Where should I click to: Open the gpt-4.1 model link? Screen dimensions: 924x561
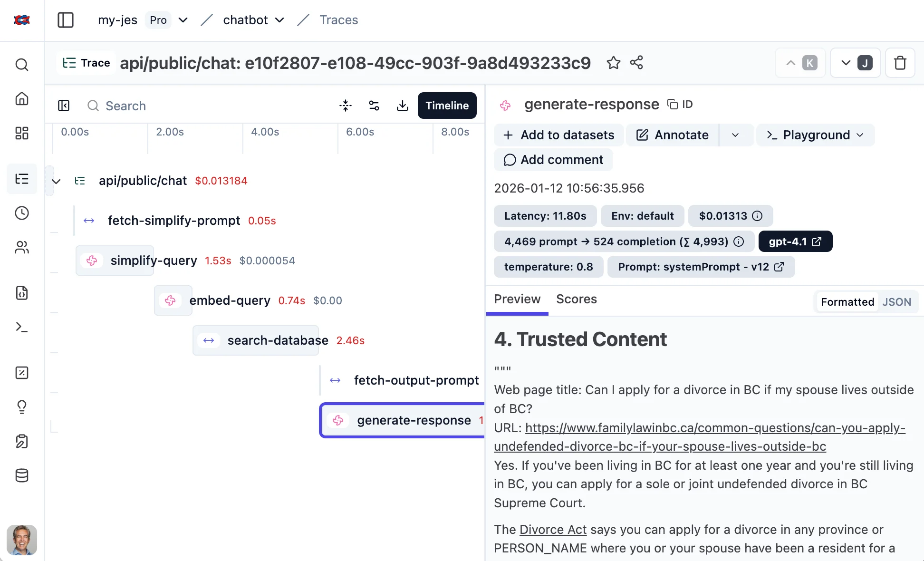pyautogui.click(x=795, y=242)
